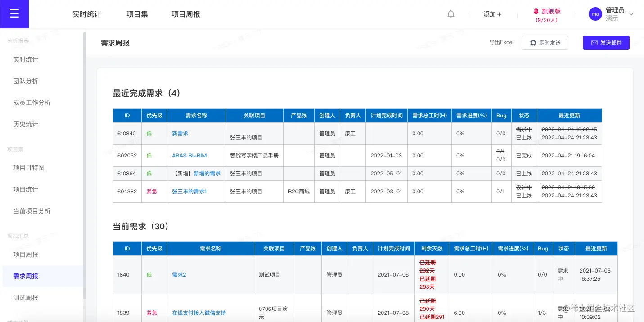Viewport: 644px width, 322px height.
Task: Select 项目甘特图 from the sidebar
Action: tap(30, 167)
